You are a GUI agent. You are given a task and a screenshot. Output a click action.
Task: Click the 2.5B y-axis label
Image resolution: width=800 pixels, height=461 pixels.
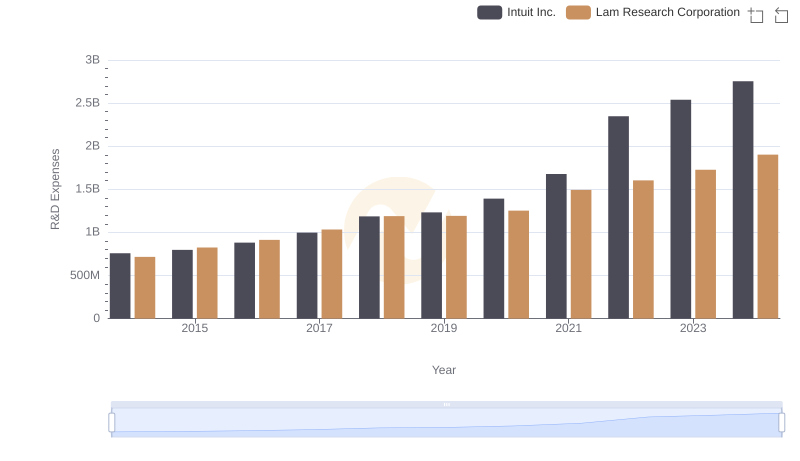coord(88,103)
